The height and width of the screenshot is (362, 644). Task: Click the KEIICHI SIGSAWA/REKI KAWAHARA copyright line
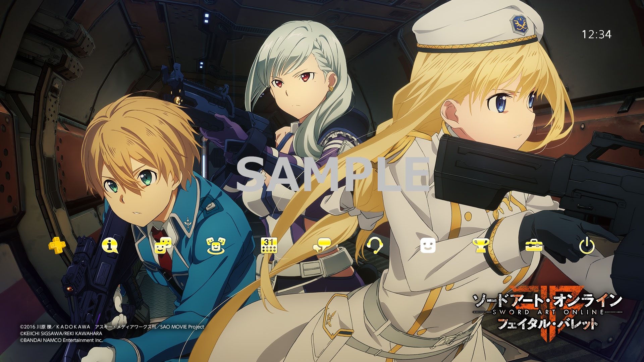61,334
